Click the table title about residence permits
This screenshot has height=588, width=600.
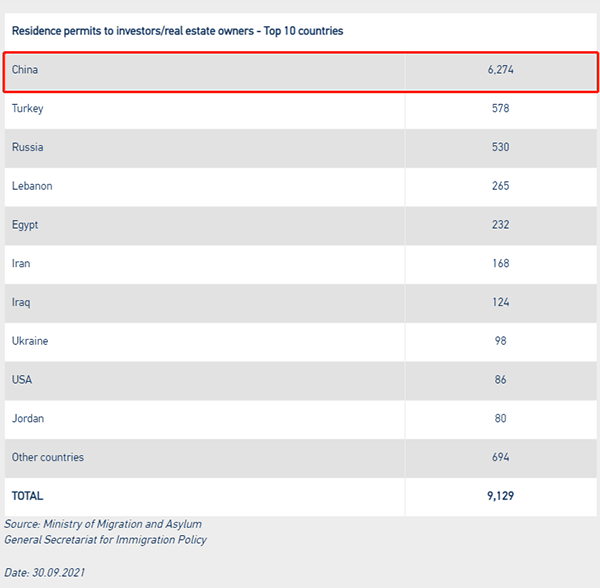178,31
